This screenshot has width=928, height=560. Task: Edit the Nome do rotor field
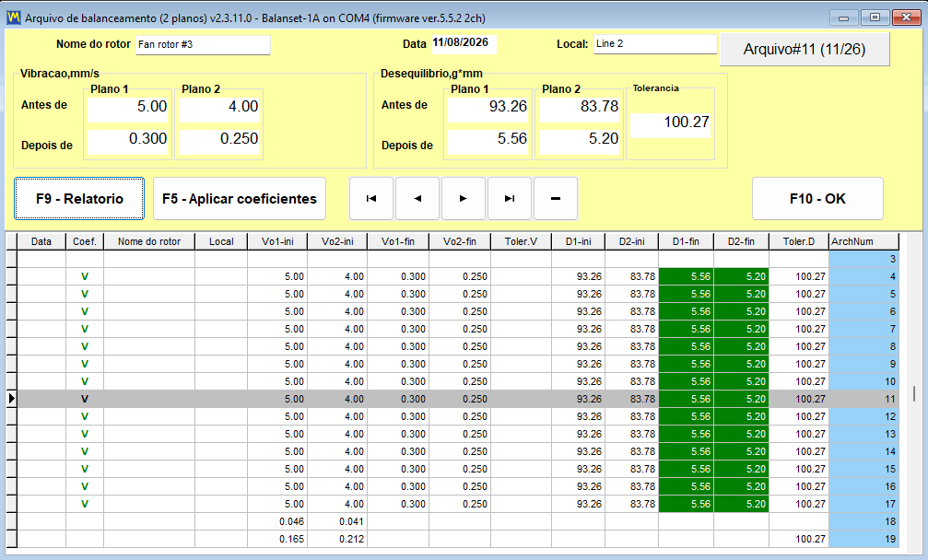pyautogui.click(x=203, y=44)
